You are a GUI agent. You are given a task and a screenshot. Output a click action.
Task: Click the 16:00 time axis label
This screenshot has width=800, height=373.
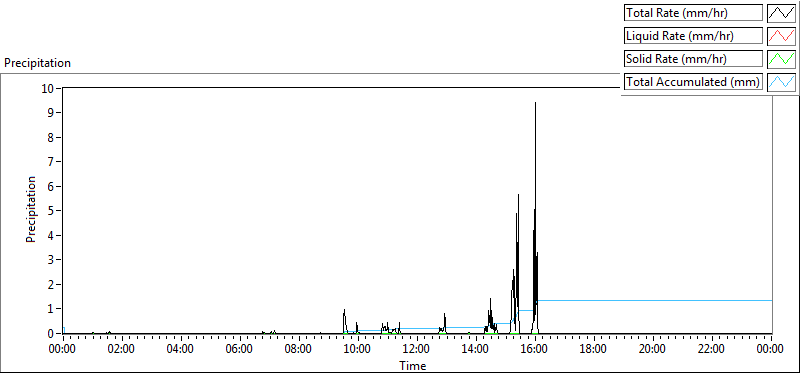click(534, 349)
